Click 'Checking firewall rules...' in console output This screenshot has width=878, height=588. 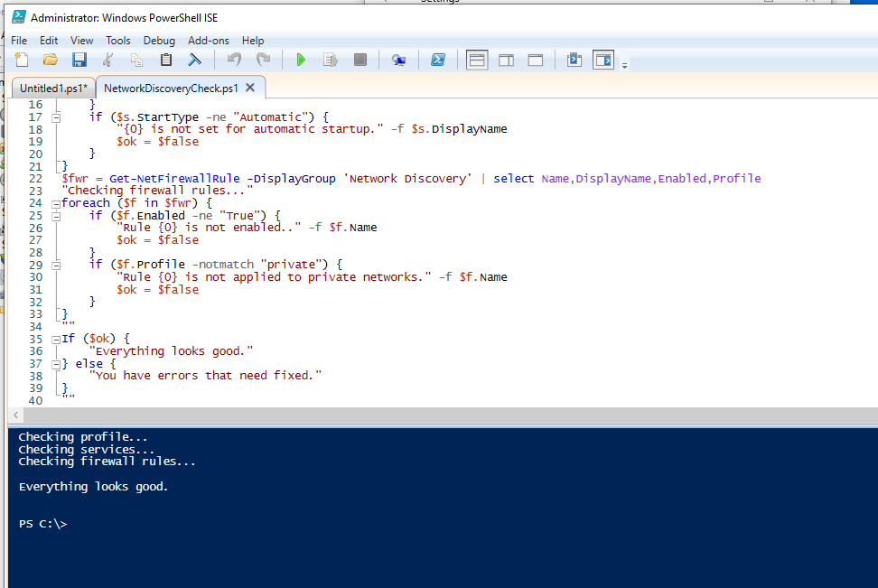tap(107, 462)
